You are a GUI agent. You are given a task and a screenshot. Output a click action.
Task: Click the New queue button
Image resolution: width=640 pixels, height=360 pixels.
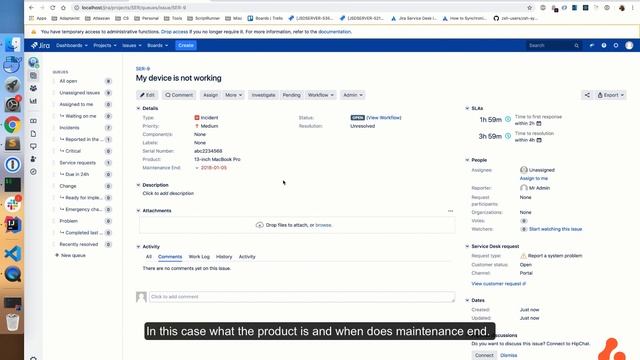point(70,255)
